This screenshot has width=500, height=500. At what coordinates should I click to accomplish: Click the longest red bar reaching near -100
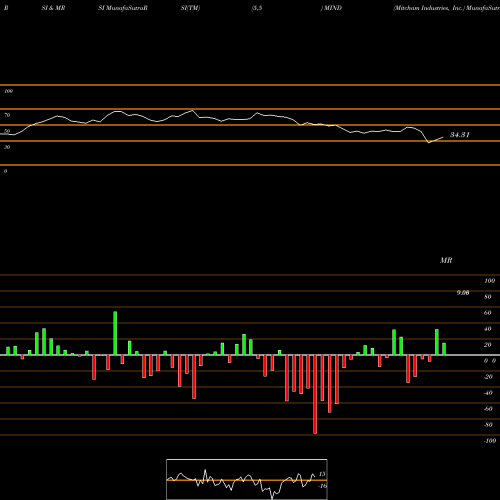pyautogui.click(x=315, y=394)
